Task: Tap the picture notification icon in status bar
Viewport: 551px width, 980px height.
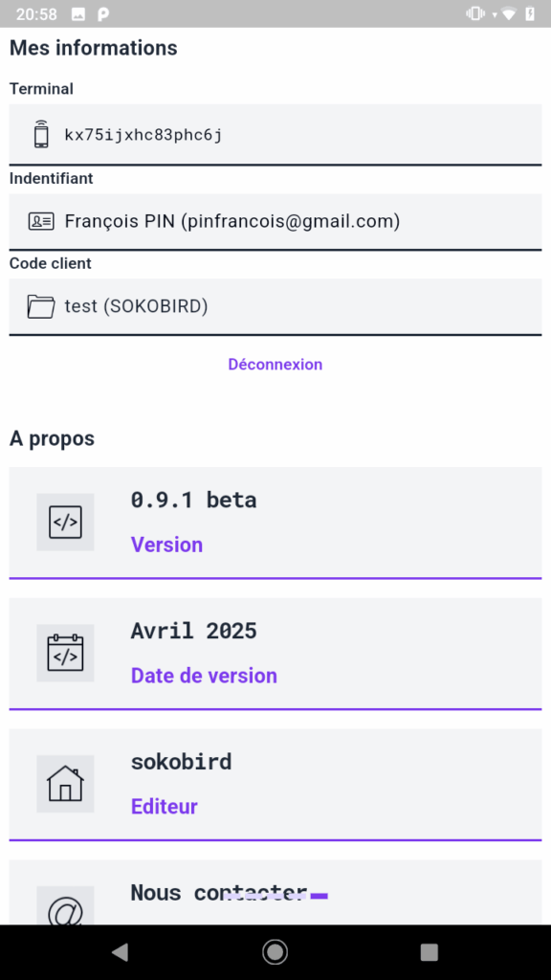Action: pos(78,13)
